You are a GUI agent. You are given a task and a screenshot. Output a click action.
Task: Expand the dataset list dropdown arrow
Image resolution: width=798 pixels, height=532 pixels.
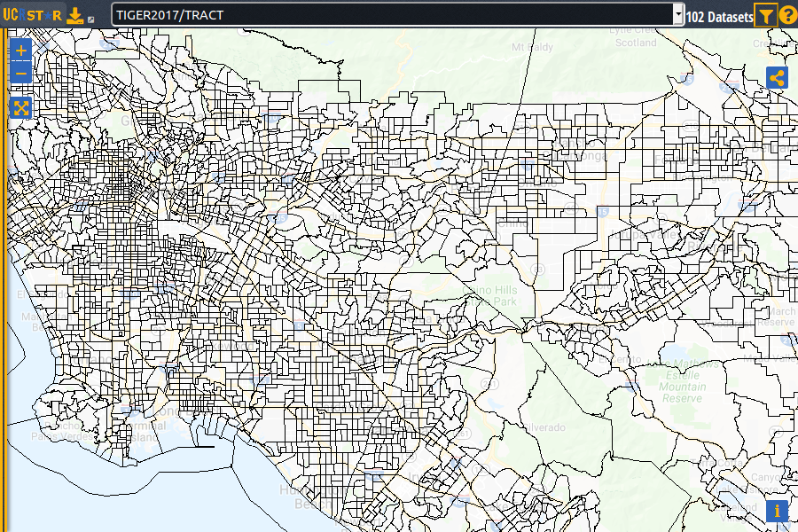tap(678, 15)
